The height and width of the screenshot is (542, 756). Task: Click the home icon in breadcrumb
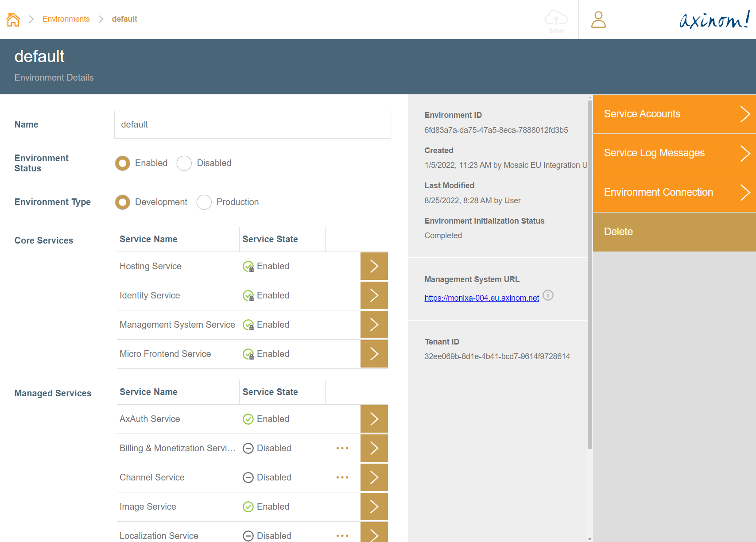[13, 19]
